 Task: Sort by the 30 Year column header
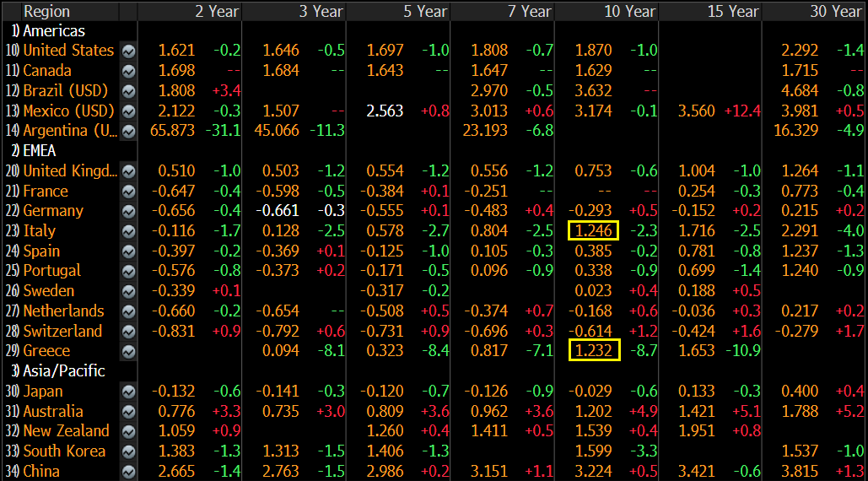point(836,12)
